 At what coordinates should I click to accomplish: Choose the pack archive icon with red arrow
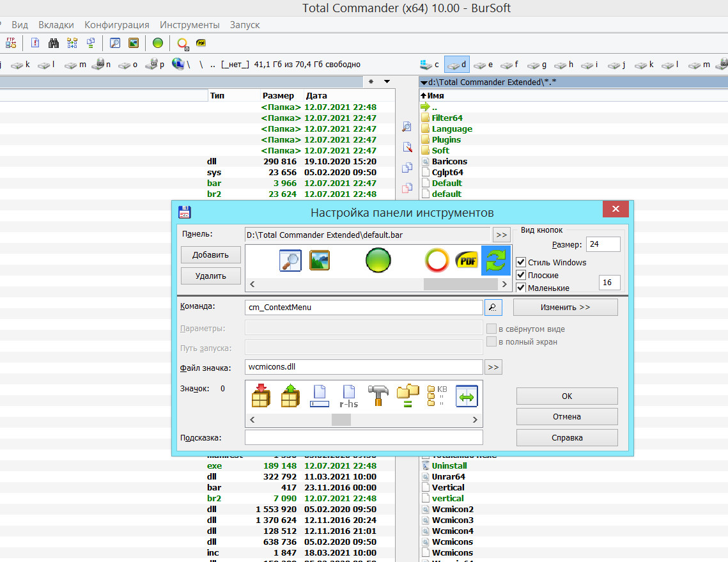click(x=262, y=396)
